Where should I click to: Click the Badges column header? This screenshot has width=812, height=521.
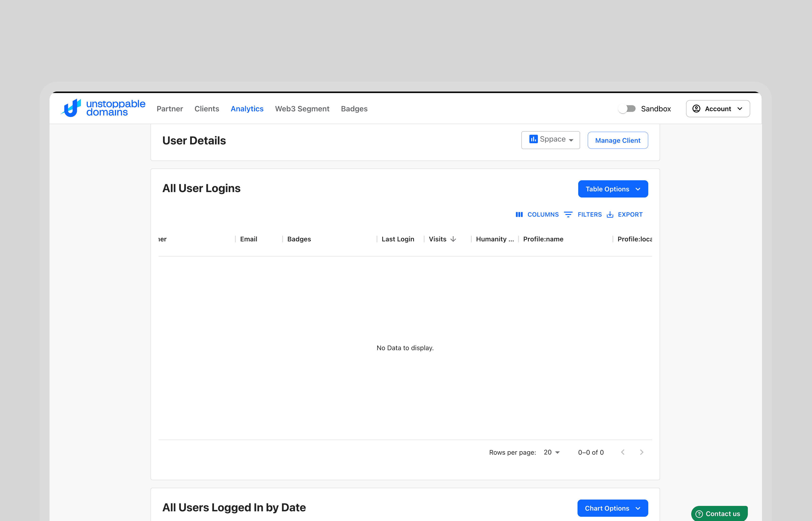click(299, 239)
